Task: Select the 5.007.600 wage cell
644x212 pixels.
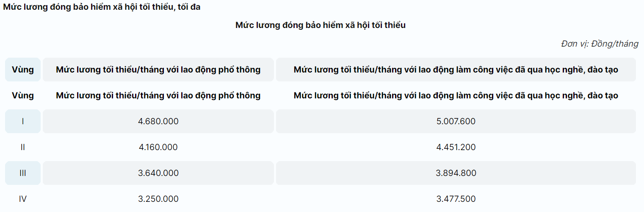Action: pos(456,121)
